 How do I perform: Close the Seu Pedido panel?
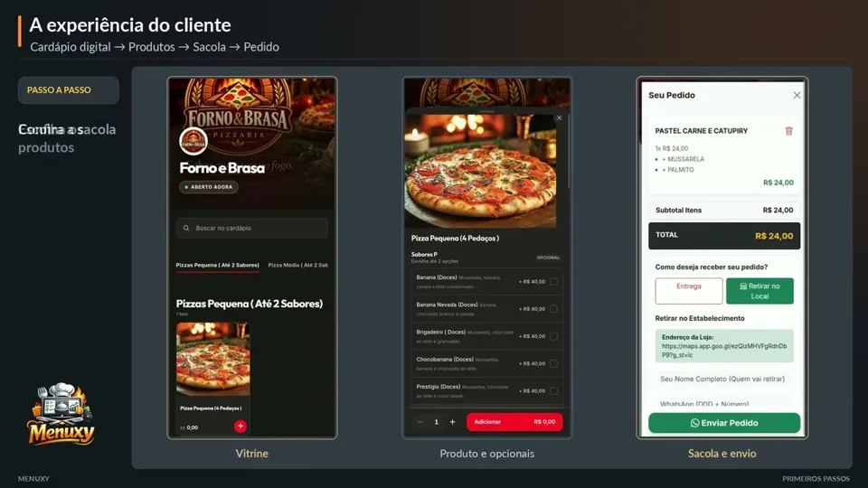797,95
